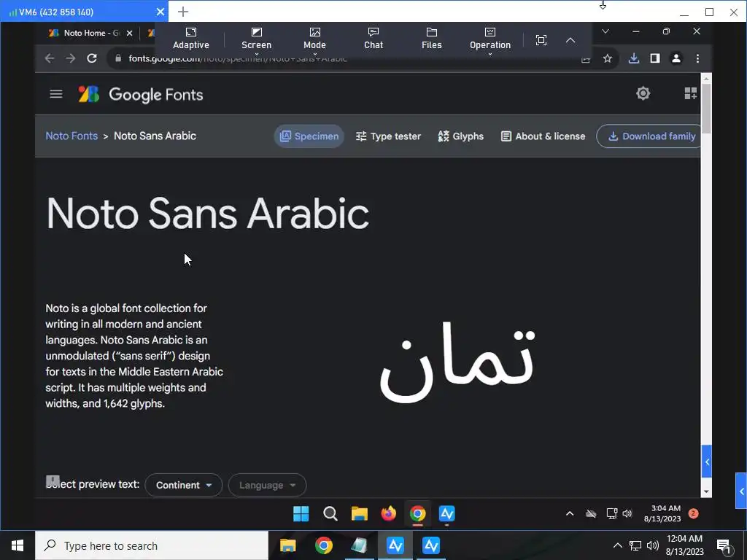
Task: Click the fullscreen icon in remote toolbar
Action: (541, 40)
